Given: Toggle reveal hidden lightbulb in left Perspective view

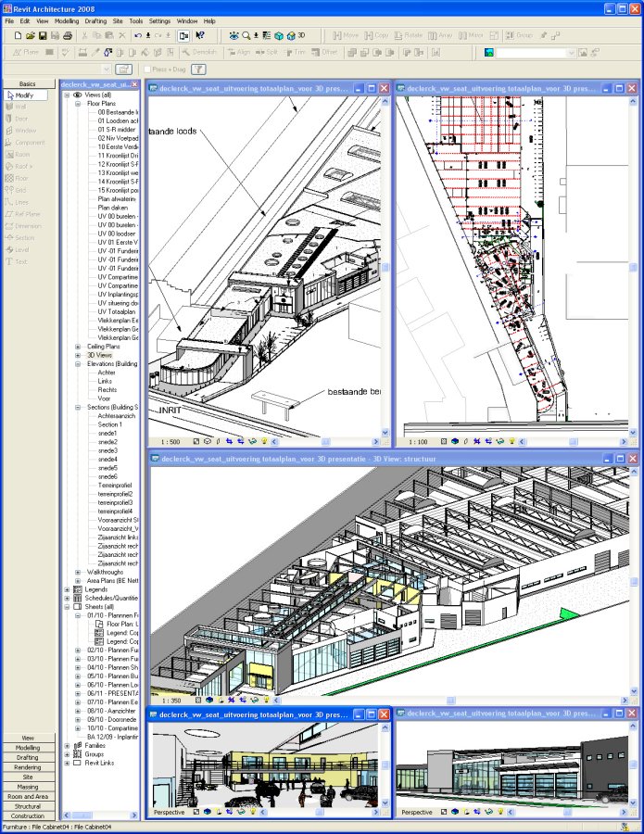Looking at the screenshot, I should tap(253, 812).
